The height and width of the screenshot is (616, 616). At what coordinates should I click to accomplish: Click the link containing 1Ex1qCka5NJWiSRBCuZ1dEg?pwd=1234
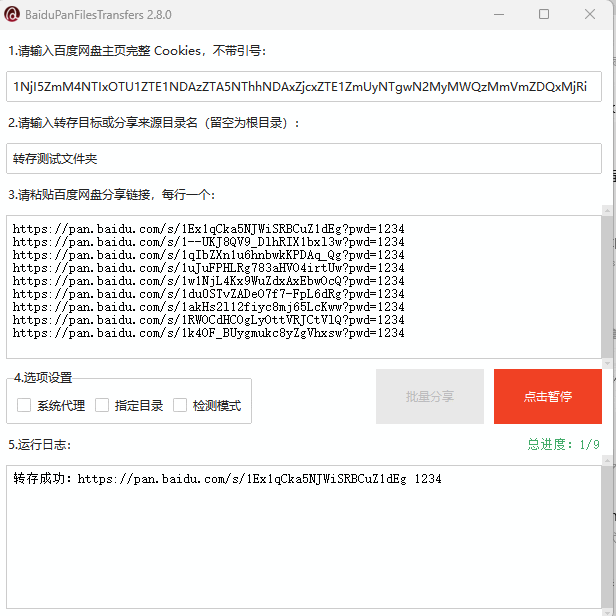[209, 229]
